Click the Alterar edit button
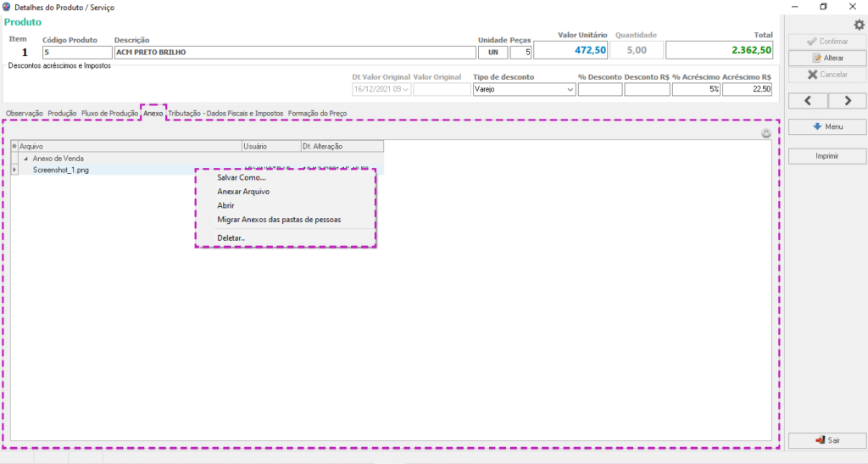This screenshot has height=464, width=868. [827, 58]
